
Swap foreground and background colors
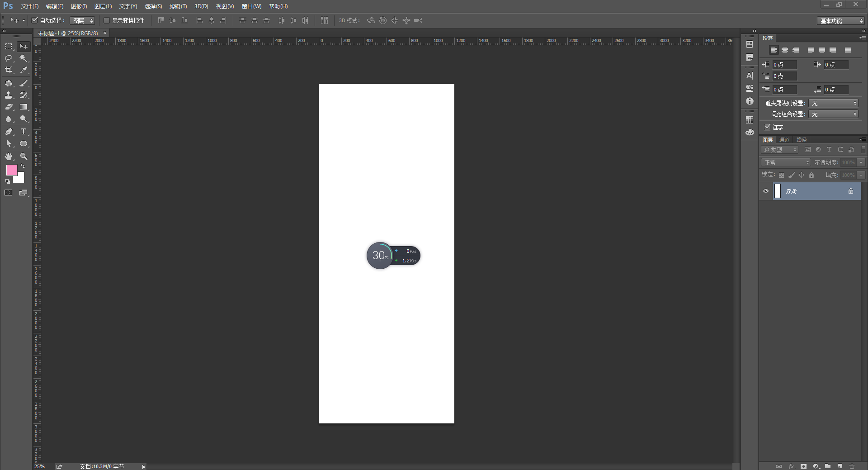pyautogui.click(x=23, y=166)
